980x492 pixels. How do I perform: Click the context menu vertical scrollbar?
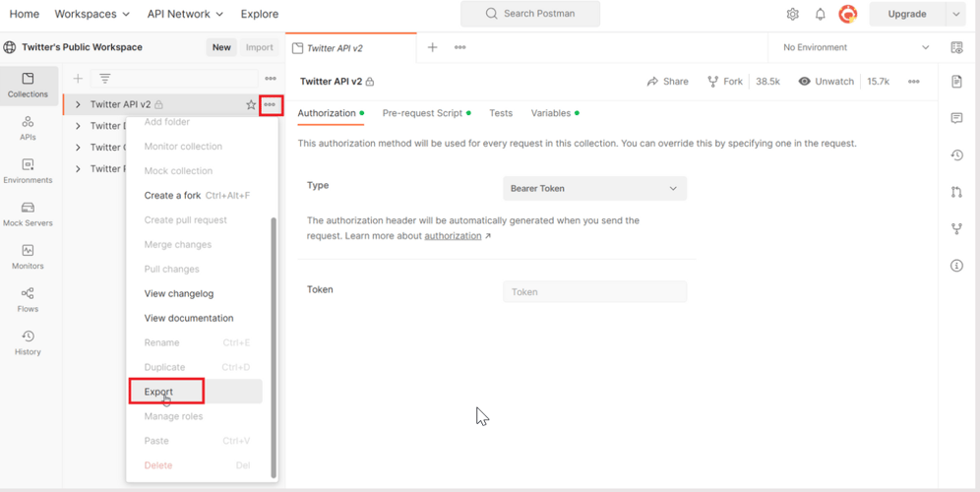(273, 347)
